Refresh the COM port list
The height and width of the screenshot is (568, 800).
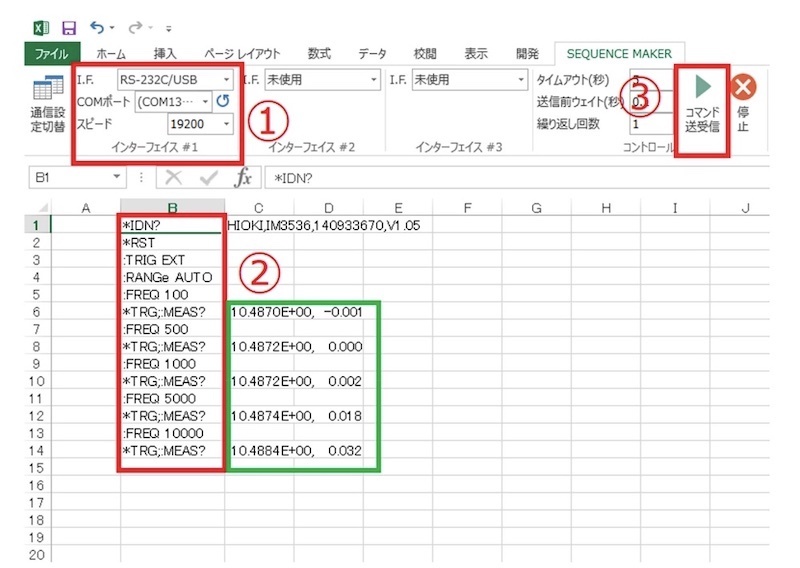[x=222, y=101]
